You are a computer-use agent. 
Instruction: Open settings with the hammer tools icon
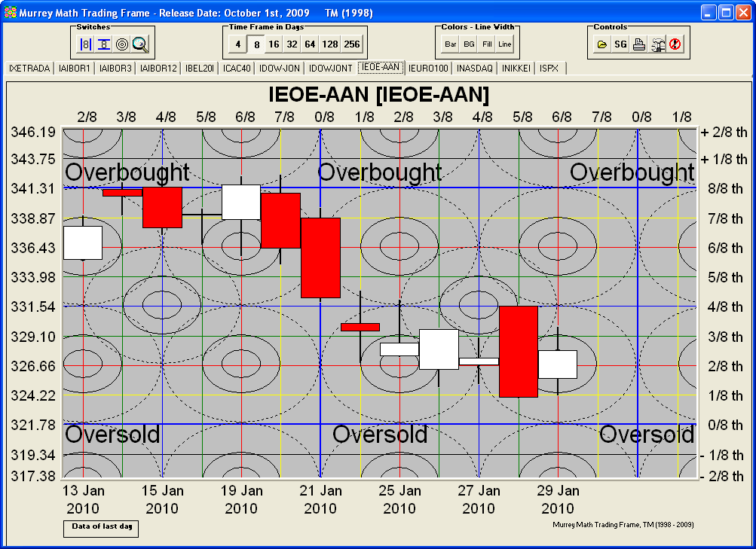tap(657, 44)
